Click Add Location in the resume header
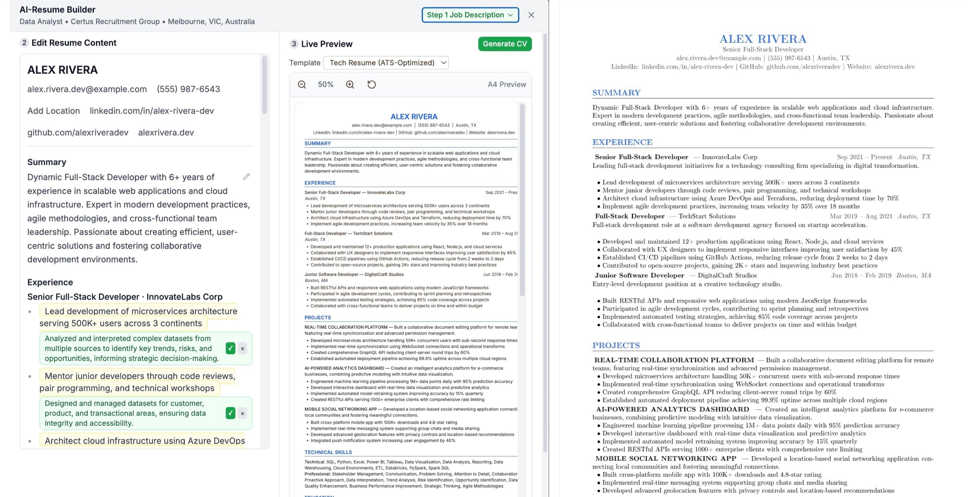The height and width of the screenshot is (497, 980). (x=53, y=110)
